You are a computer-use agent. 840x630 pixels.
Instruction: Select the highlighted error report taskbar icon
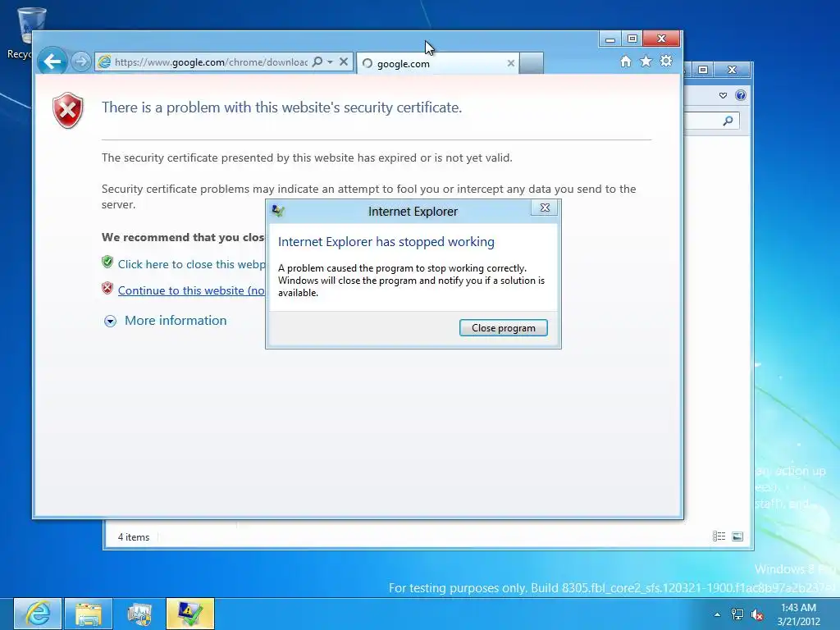(190, 614)
